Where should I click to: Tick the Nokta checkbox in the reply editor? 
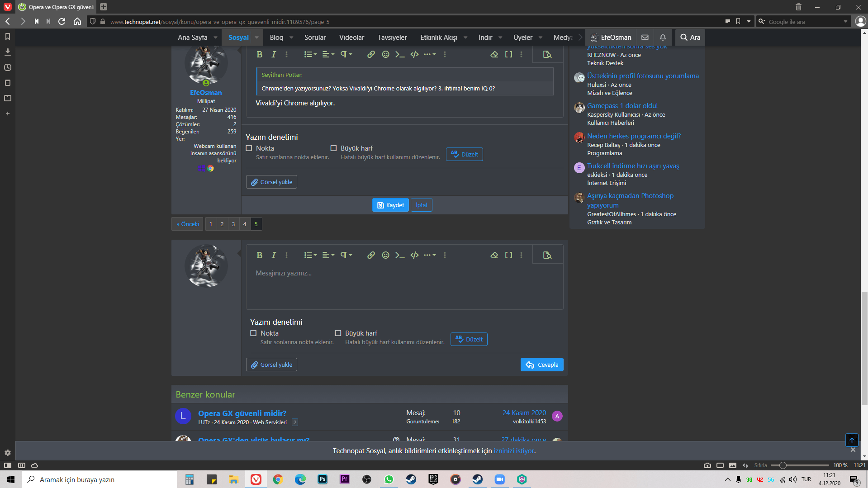(253, 333)
